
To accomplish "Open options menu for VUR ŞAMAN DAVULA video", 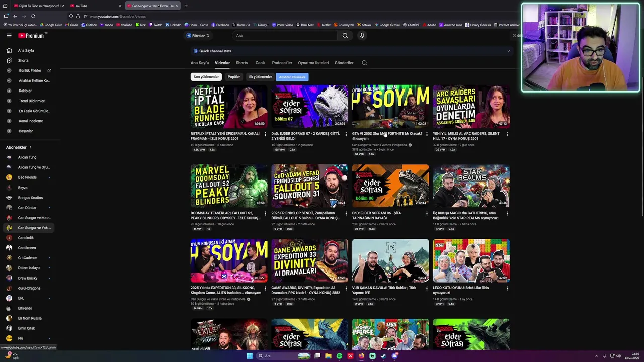I will (x=427, y=288).
